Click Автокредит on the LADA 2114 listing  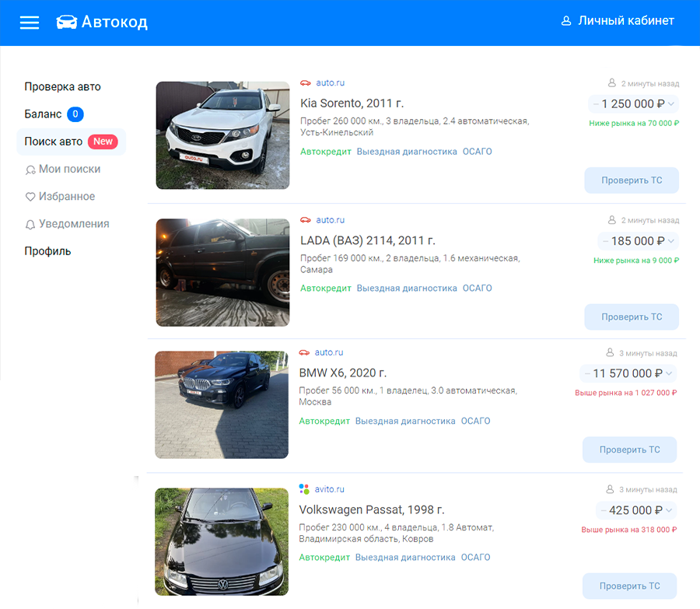tap(326, 289)
